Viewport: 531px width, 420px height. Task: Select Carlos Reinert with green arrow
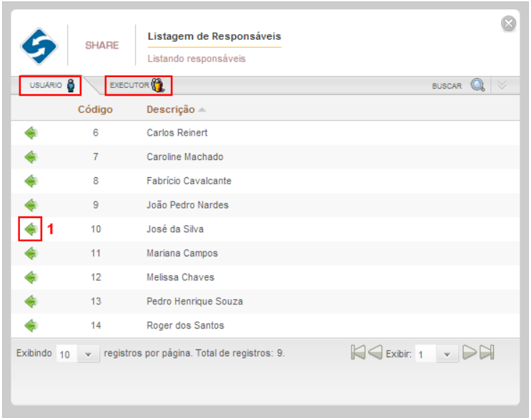coord(31,133)
